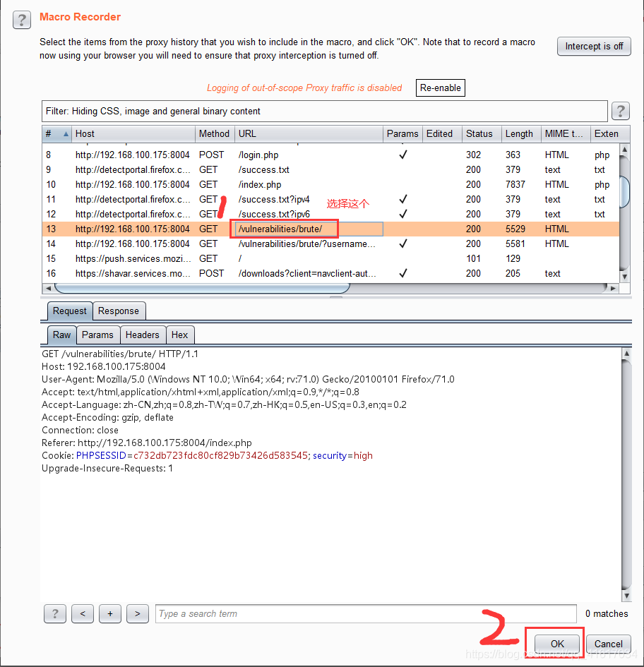This screenshot has height=667, width=644.
Task: Select the Params view tab
Action: click(x=97, y=335)
